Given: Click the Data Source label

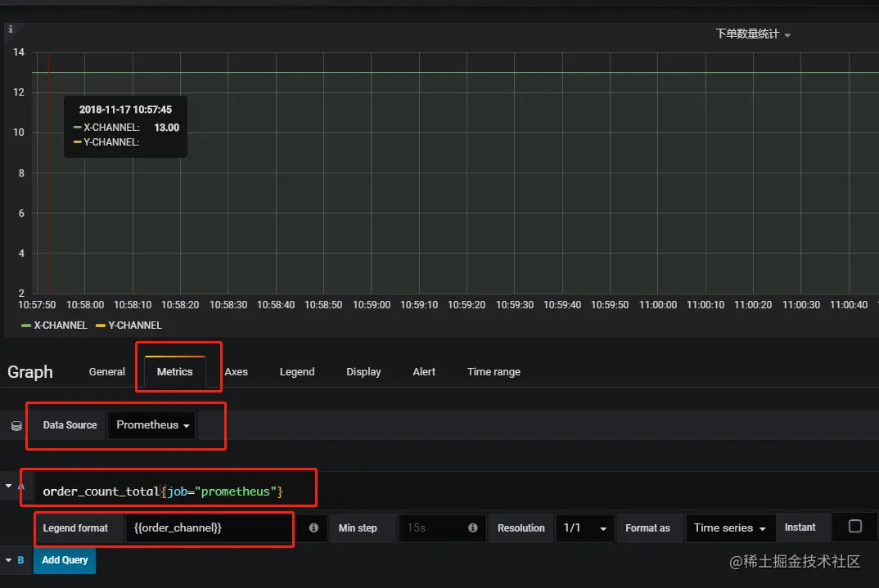Looking at the screenshot, I should point(70,425).
